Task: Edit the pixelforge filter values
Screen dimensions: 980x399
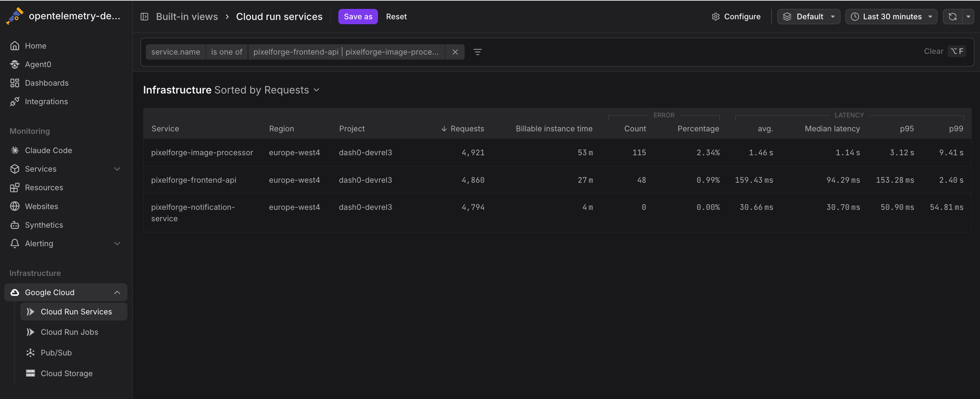Action: point(346,52)
